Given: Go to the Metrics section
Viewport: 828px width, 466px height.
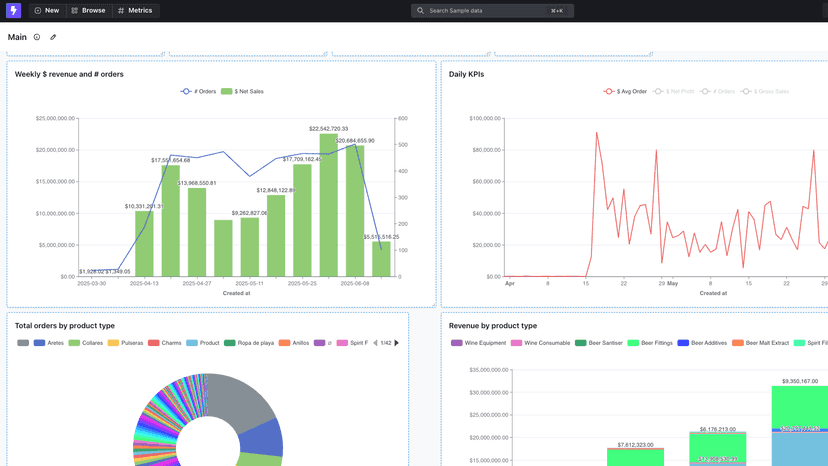Looking at the screenshot, I should [x=135, y=11].
